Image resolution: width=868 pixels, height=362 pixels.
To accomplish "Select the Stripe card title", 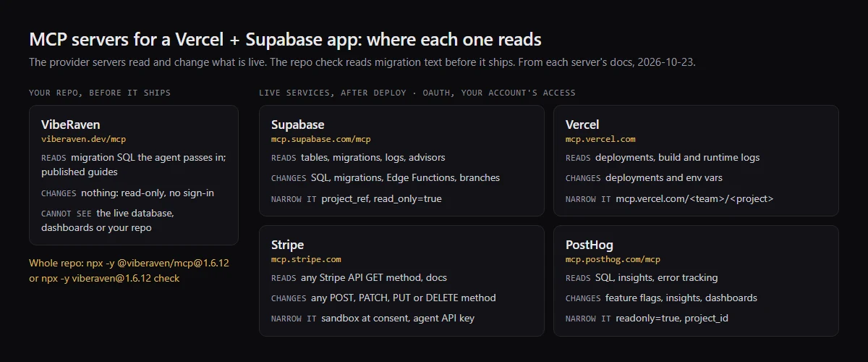I will [287, 245].
